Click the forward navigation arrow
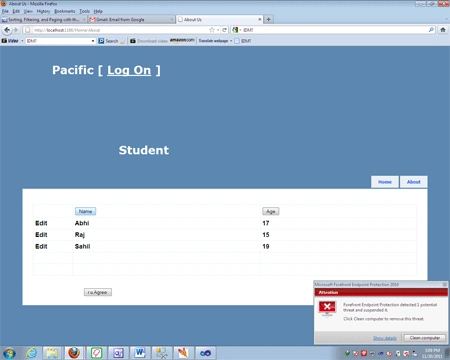The height and width of the screenshot is (360, 450). tap(15, 30)
